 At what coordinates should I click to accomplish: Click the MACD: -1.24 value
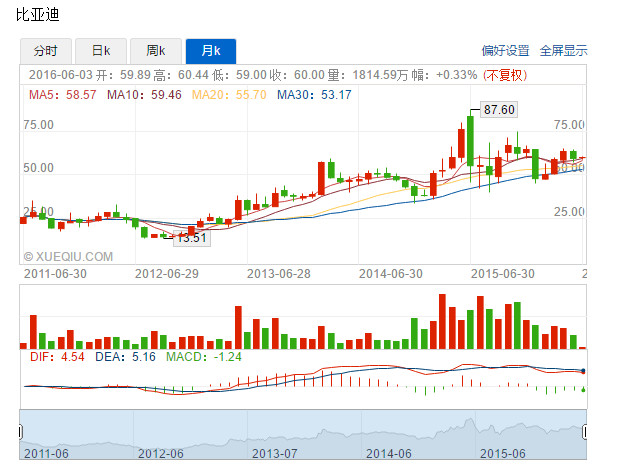[x=204, y=357]
